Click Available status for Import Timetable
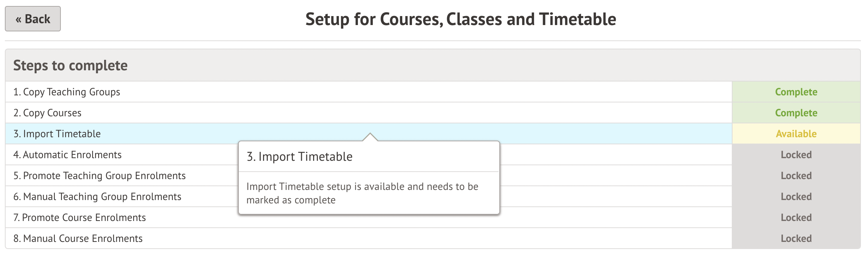The width and height of the screenshot is (868, 255). (x=796, y=134)
